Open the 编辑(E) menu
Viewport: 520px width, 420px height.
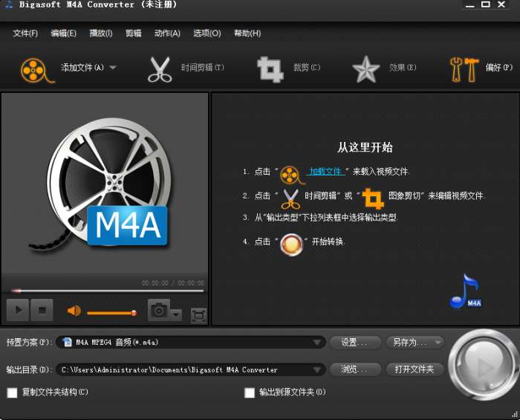[63, 33]
